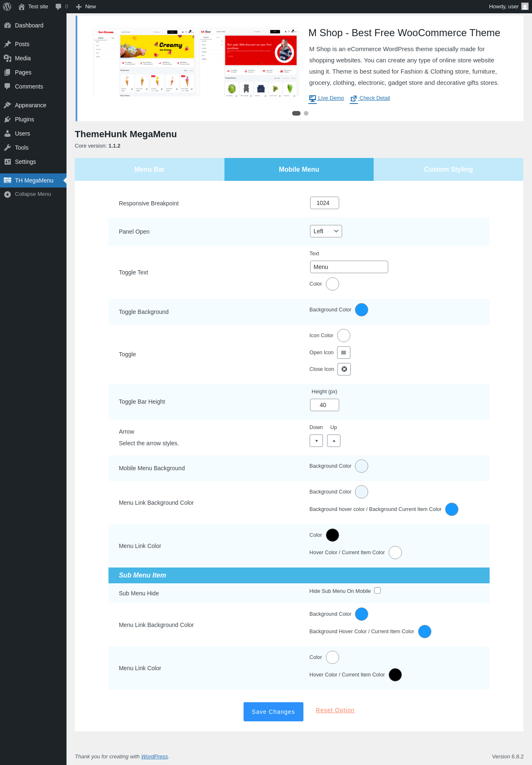Open the WordPress footer link

tap(155, 757)
